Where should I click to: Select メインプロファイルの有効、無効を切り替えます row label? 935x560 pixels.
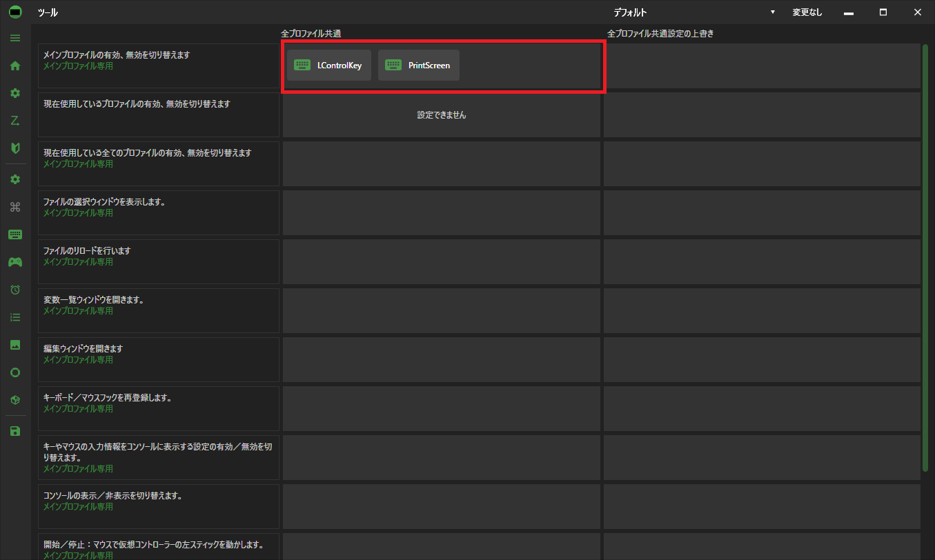(159, 66)
